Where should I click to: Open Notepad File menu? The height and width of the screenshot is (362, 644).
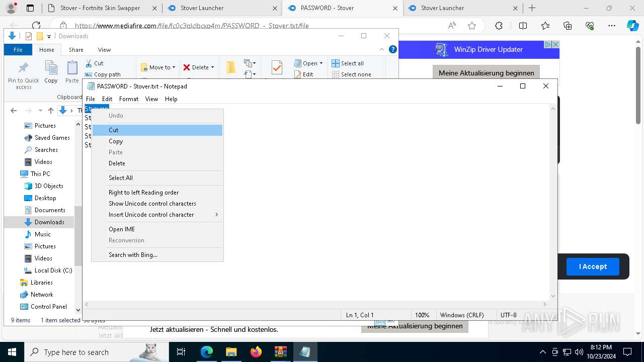(x=91, y=99)
